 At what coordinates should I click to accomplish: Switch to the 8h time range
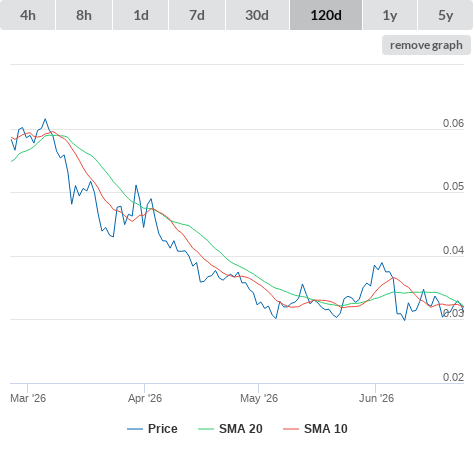[84, 15]
